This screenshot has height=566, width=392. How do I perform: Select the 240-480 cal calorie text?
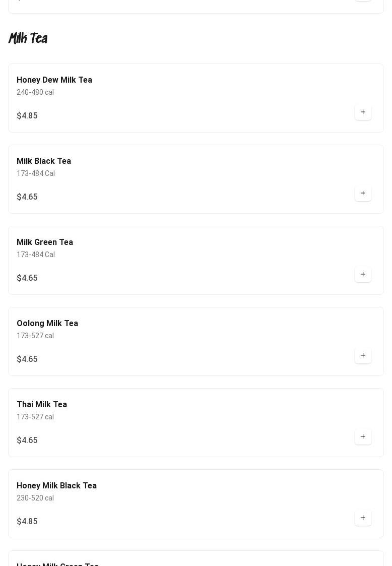click(x=35, y=92)
